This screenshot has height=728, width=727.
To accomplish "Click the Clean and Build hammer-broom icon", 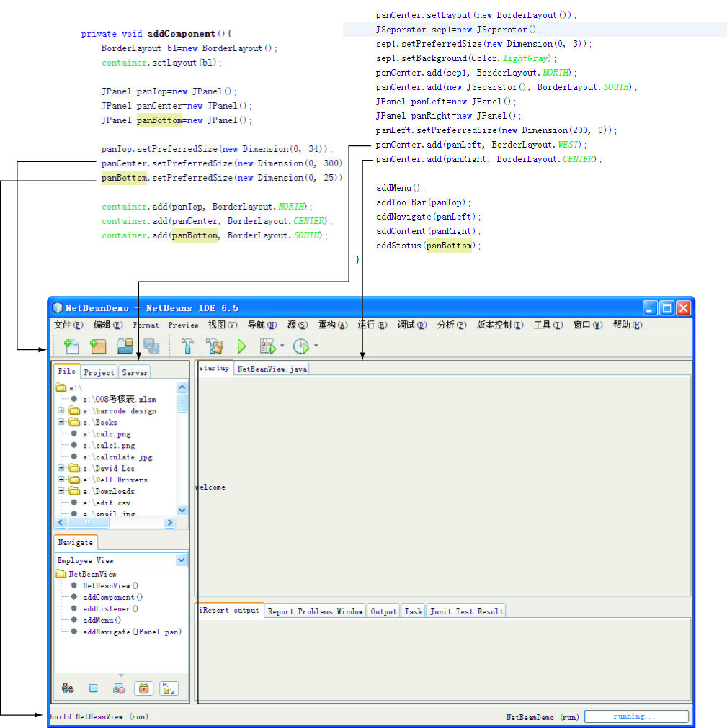I will (214, 346).
